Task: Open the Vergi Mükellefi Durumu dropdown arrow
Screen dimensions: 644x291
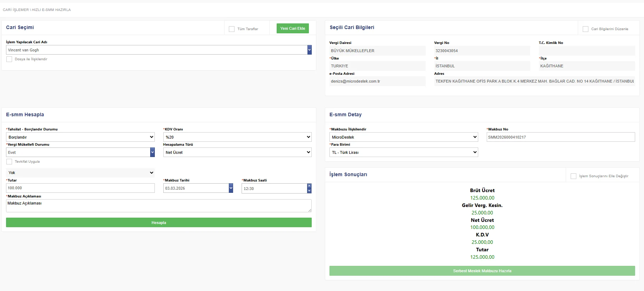Action: click(152, 152)
